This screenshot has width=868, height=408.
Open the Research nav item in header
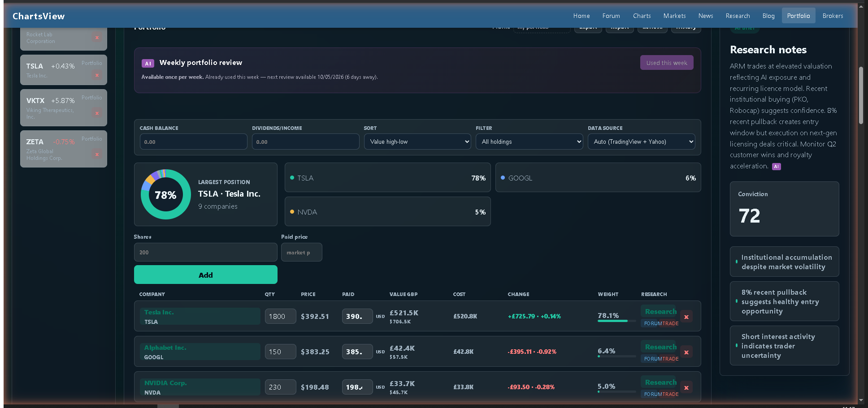coord(738,16)
